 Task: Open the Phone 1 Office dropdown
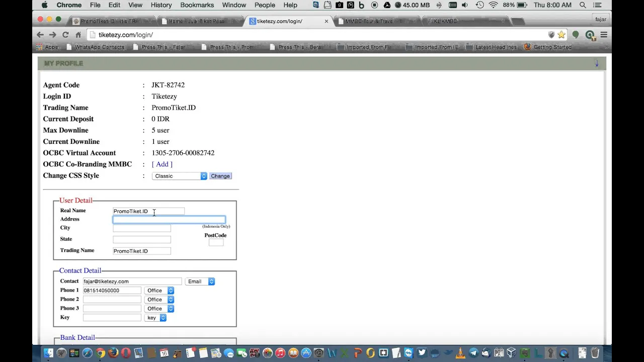click(x=159, y=291)
